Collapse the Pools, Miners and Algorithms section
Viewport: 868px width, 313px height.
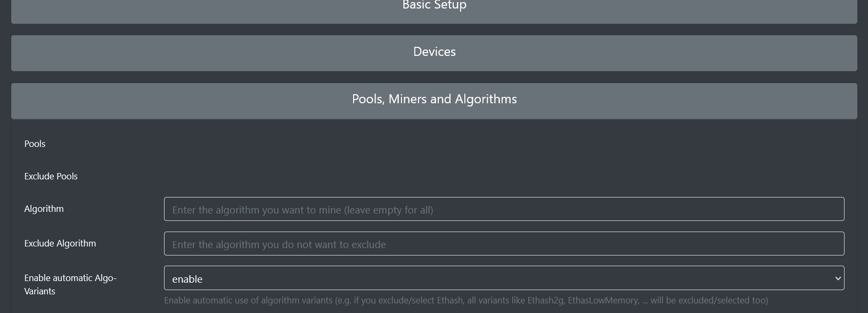point(434,99)
